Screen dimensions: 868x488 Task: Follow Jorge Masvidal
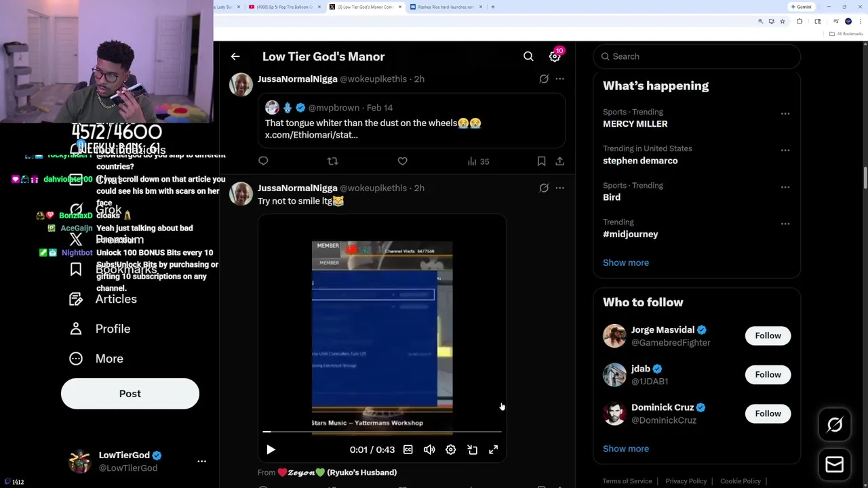[768, 336]
